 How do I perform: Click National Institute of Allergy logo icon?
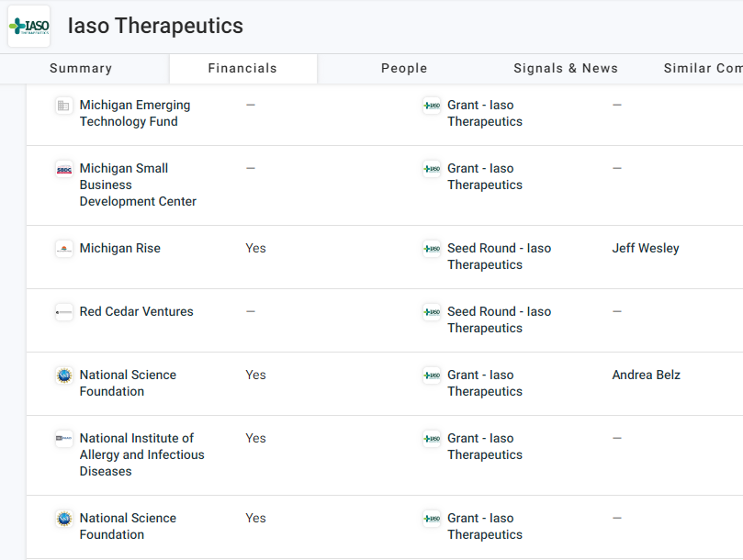[x=63, y=439]
